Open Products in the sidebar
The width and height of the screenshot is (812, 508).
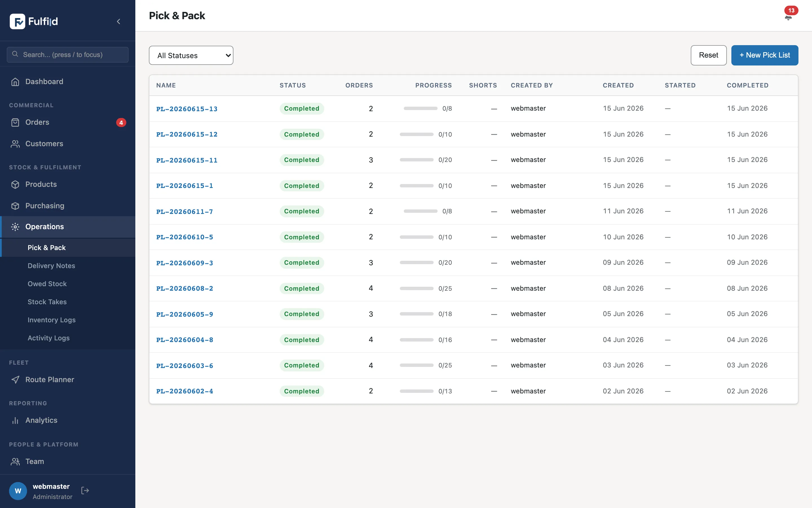67,185
